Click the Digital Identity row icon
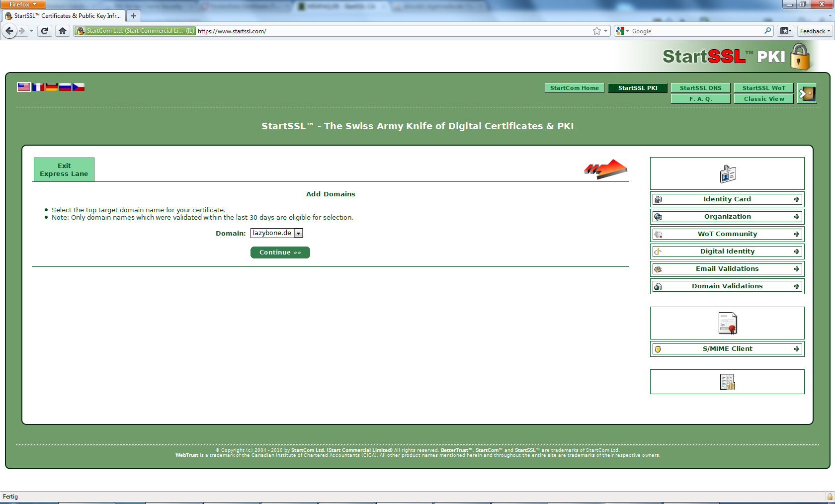 click(x=658, y=252)
